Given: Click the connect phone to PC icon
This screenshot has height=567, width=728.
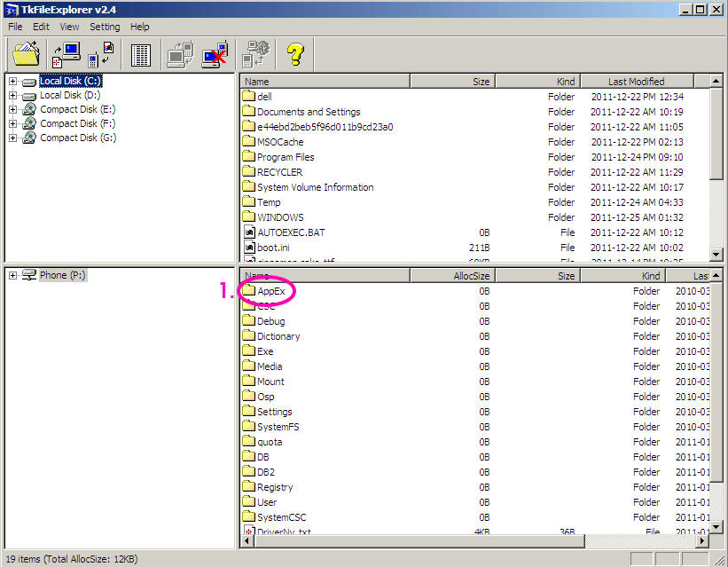Looking at the screenshot, I should 181,54.
